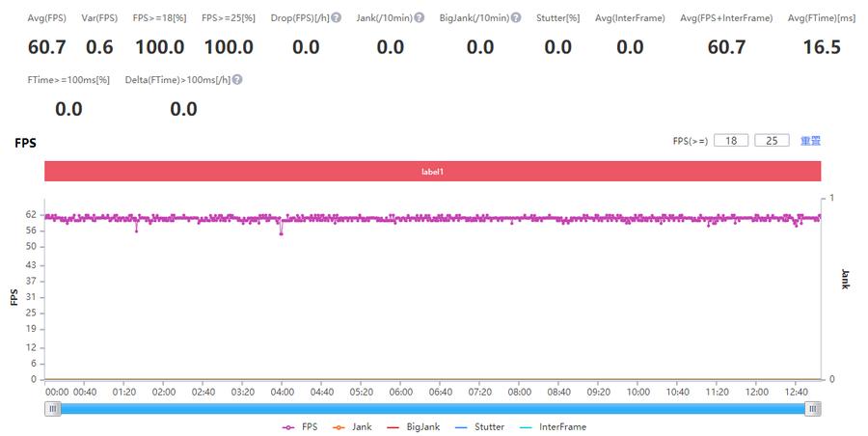Open help icon next to BigJank(/10min)
Screen dimensions: 868x436
(516, 17)
